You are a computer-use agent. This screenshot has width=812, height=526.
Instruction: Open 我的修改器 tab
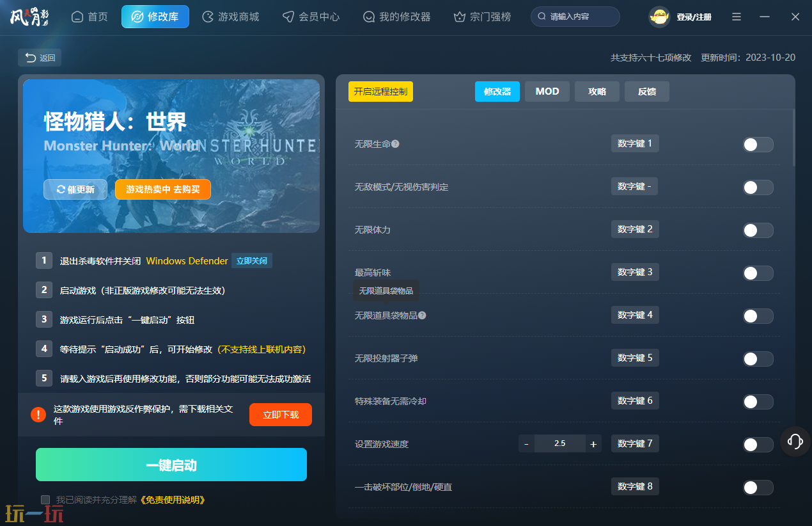click(396, 17)
